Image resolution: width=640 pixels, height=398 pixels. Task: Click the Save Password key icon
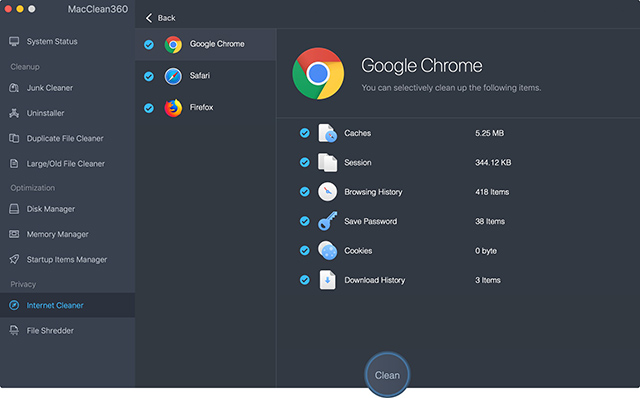[328, 221]
